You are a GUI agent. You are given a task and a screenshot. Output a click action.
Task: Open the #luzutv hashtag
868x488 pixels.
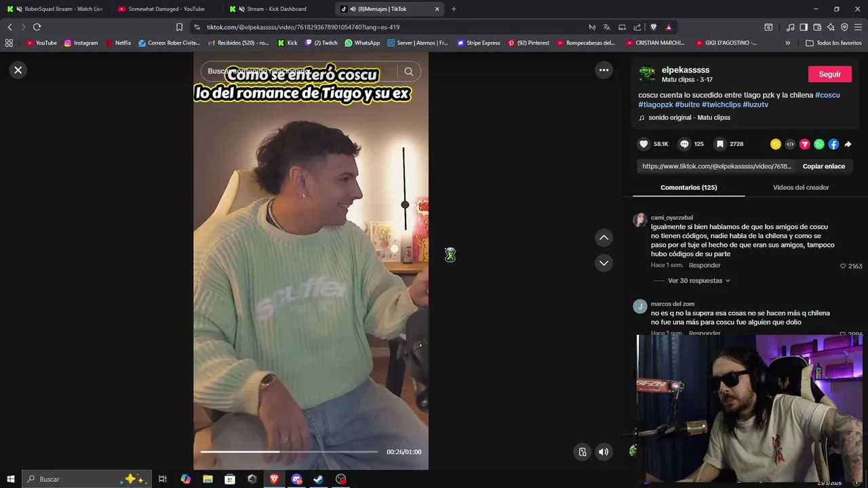coord(755,104)
